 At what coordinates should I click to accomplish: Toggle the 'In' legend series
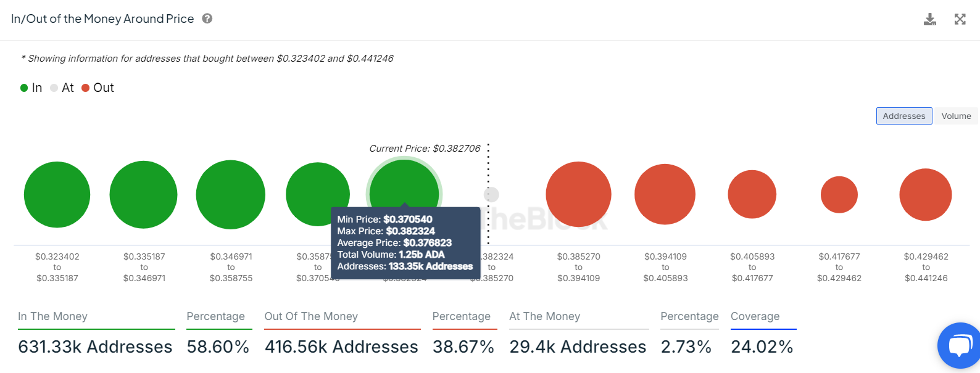pyautogui.click(x=31, y=88)
